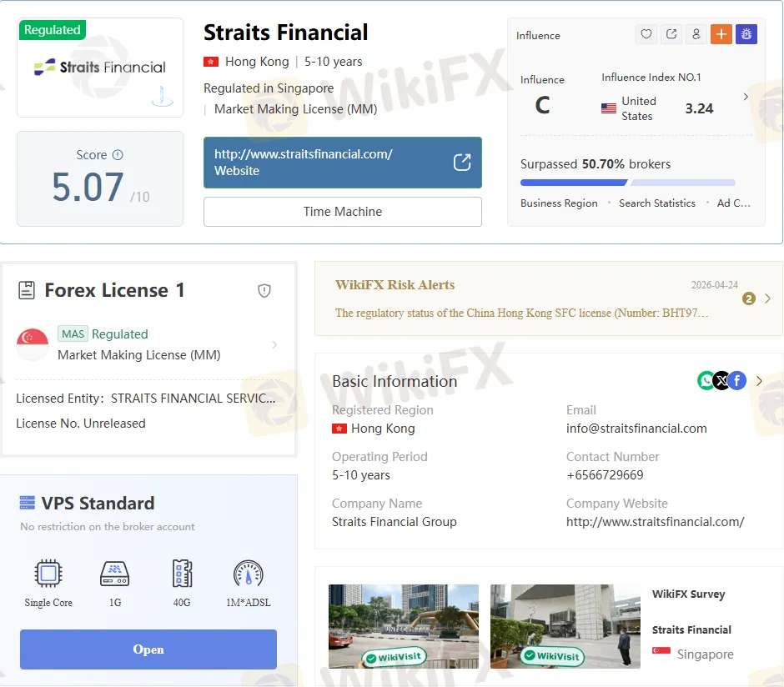The height and width of the screenshot is (687, 784).
Task: Click the heart favorite icon
Action: click(646, 34)
